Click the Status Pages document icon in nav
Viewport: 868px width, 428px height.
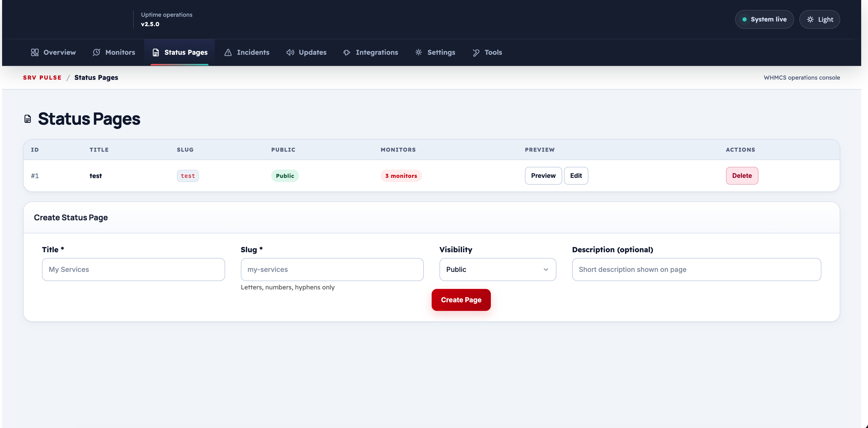coord(156,52)
